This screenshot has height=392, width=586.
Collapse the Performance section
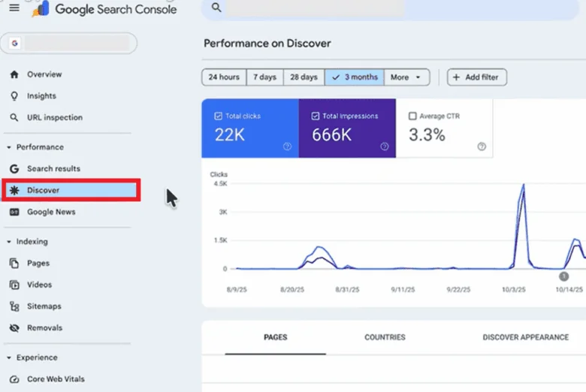click(9, 147)
